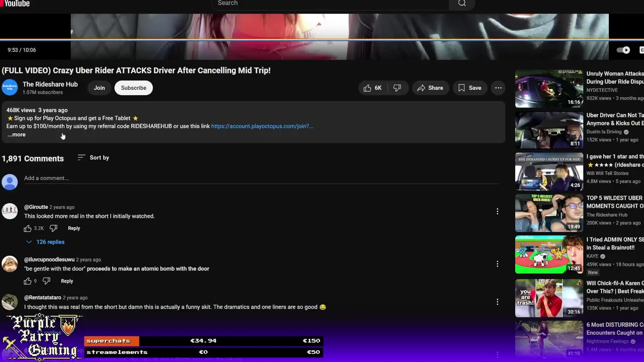Click Join channel button
644x362 pixels.
click(x=99, y=88)
